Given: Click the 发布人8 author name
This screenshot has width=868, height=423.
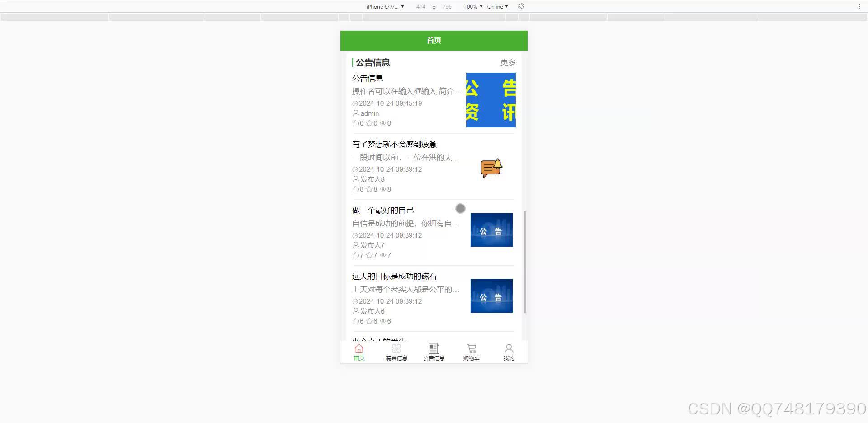Looking at the screenshot, I should (x=373, y=179).
